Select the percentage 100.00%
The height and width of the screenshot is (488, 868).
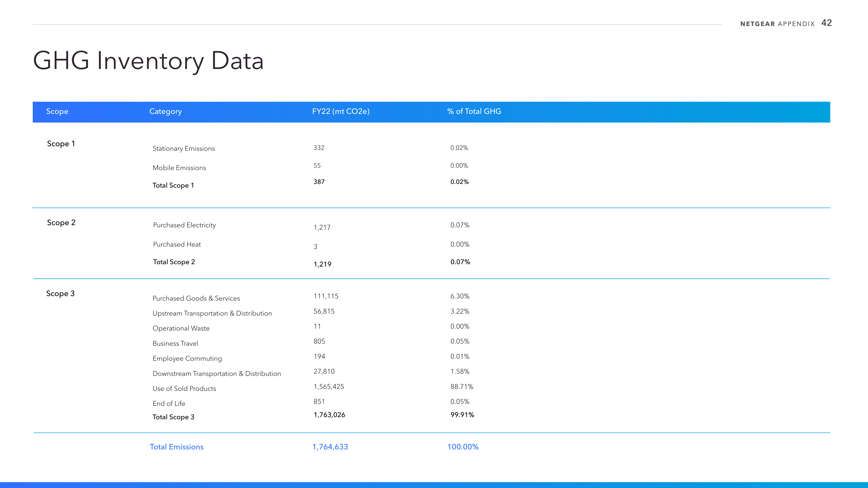[x=463, y=447]
